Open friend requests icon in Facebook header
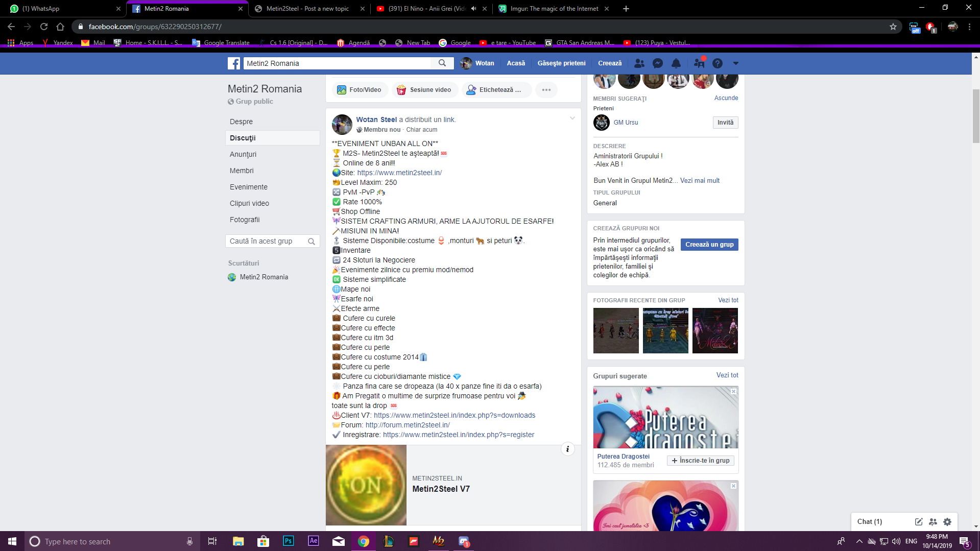980x551 pixels. [639, 63]
